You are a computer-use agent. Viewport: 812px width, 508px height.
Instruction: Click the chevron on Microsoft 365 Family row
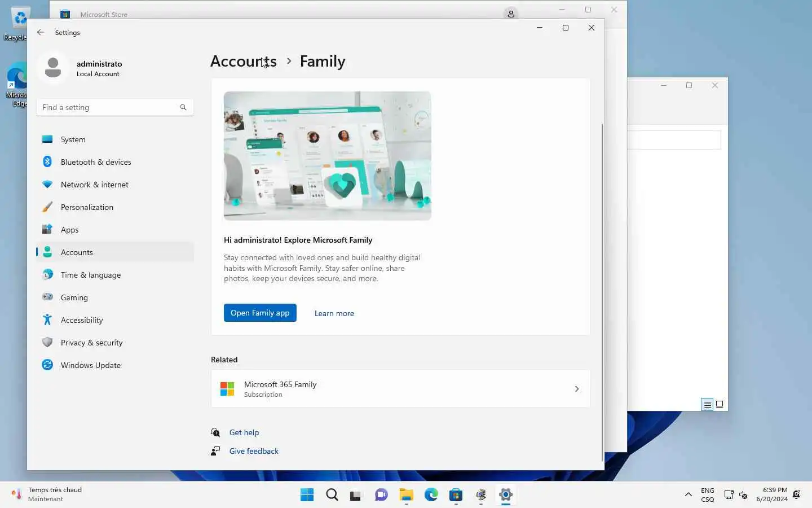[576, 389]
